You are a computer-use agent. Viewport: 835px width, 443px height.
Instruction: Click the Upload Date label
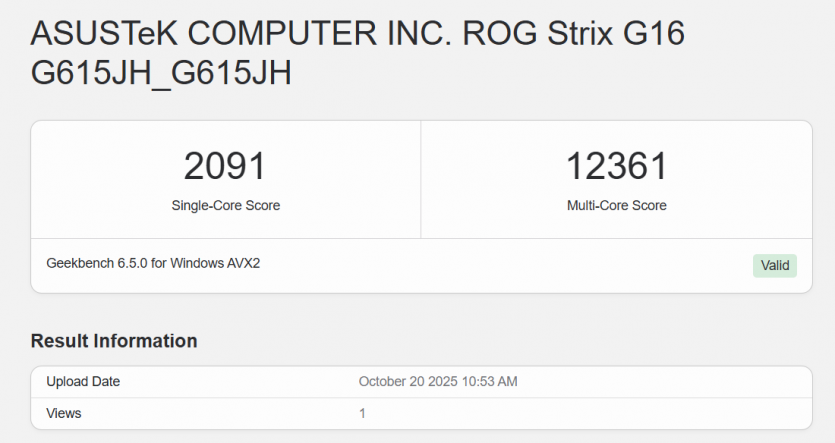pos(83,382)
